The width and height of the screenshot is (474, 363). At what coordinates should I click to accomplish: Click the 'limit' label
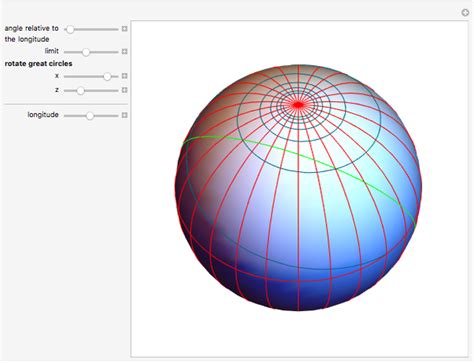tap(52, 51)
